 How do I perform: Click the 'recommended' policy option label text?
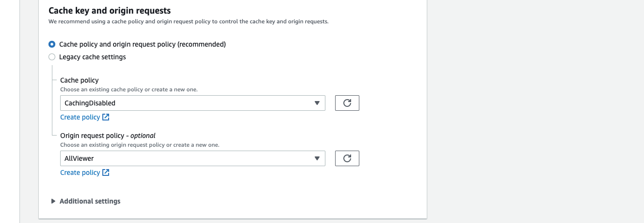[143, 44]
